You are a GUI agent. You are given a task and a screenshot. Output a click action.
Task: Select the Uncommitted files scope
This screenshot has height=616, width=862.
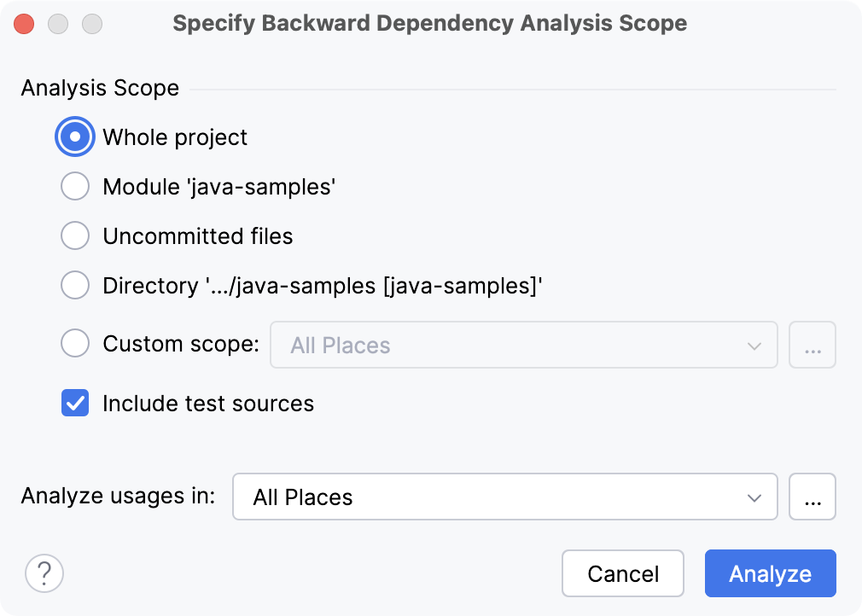click(x=75, y=235)
